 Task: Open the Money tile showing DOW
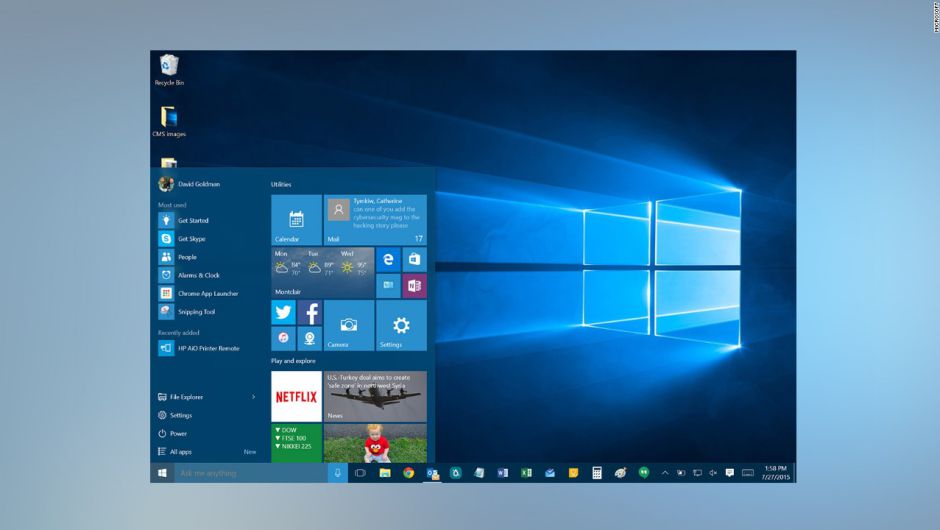point(296,443)
